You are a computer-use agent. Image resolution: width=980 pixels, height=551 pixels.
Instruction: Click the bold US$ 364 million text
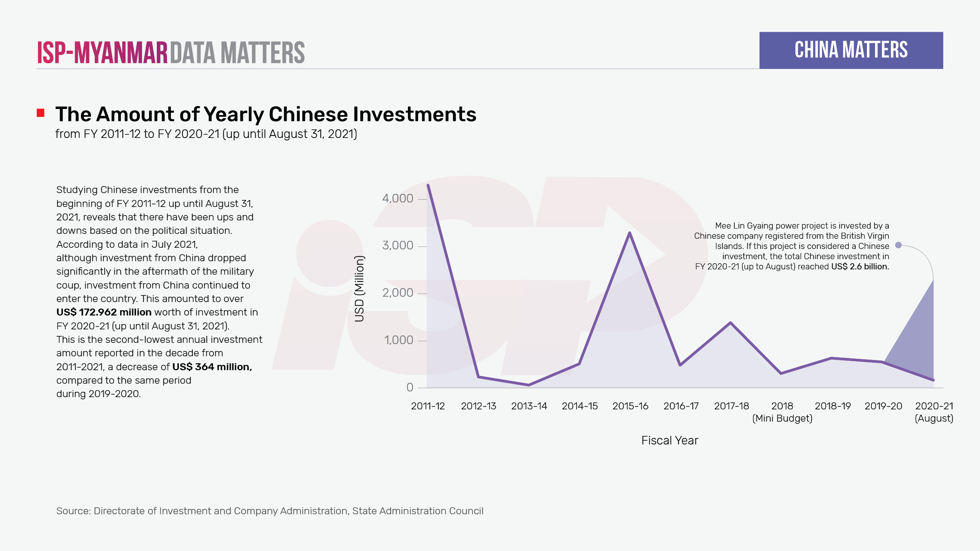212,367
